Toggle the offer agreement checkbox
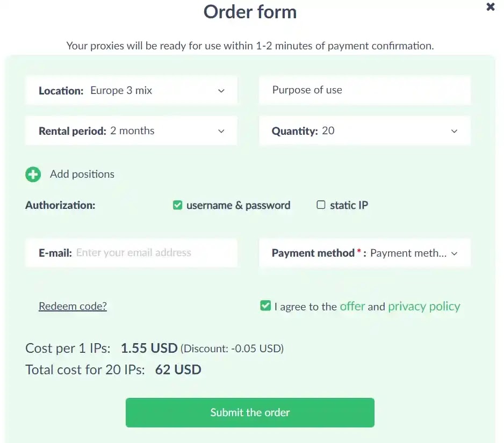 265,306
